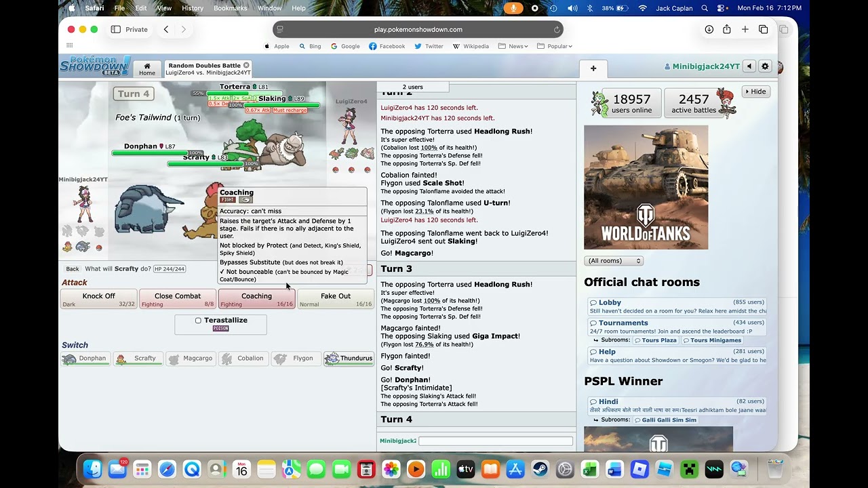Open Safari downloads
The height and width of the screenshot is (488, 868).
coord(709,29)
